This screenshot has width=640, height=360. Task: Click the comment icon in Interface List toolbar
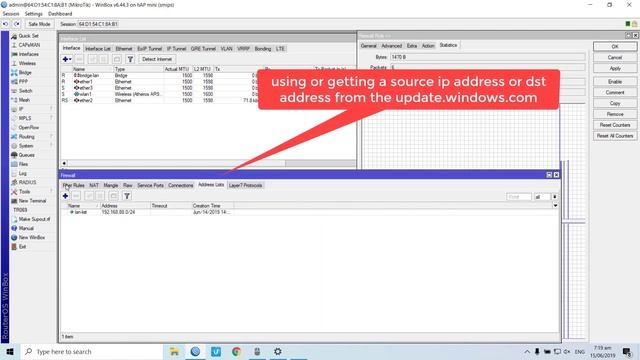(117, 59)
